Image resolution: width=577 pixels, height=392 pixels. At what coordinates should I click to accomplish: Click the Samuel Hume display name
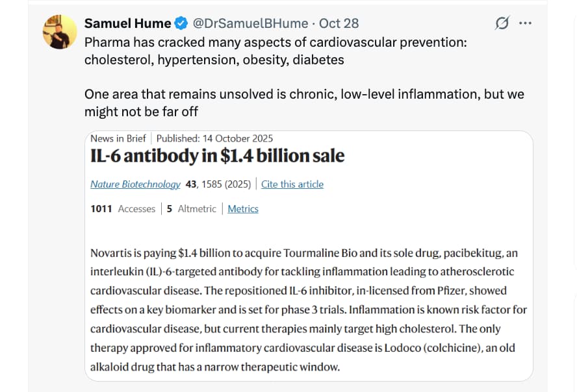coord(127,24)
